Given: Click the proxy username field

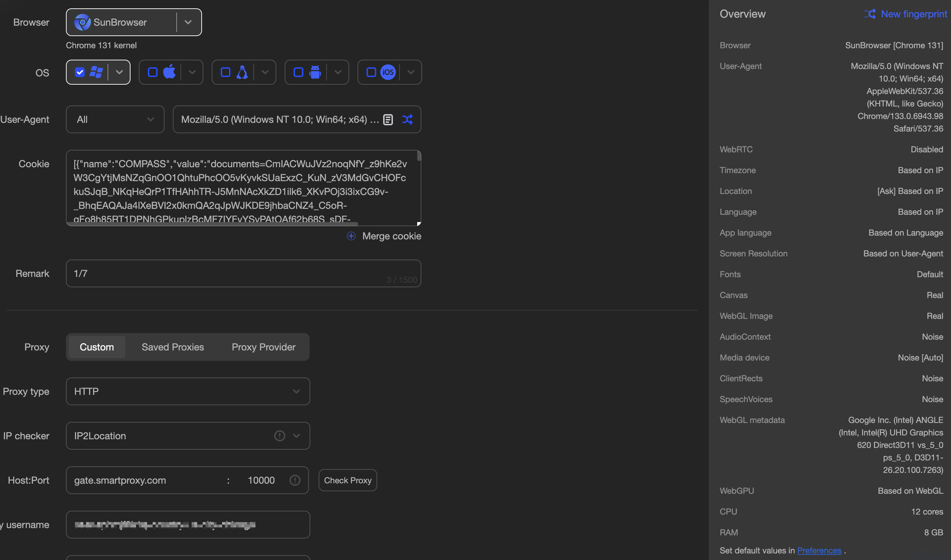Looking at the screenshot, I should [x=188, y=525].
